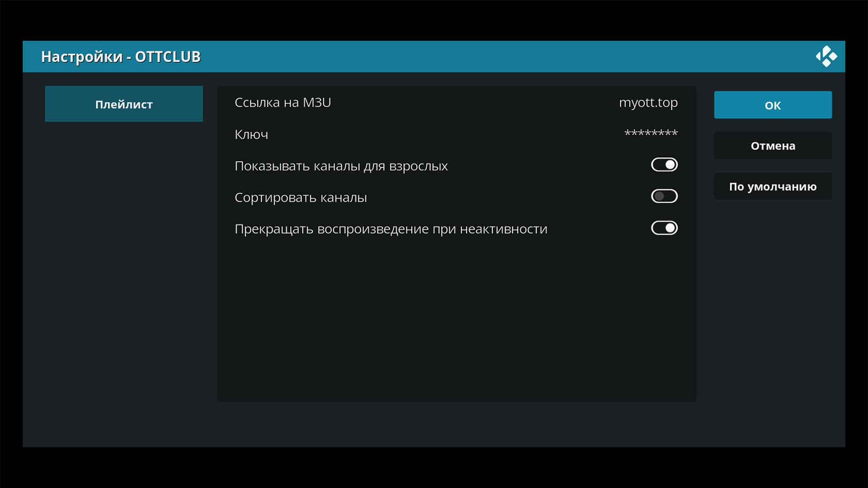
Task: Toggle показывать каналы для взрослых switch on
Action: pos(664,164)
